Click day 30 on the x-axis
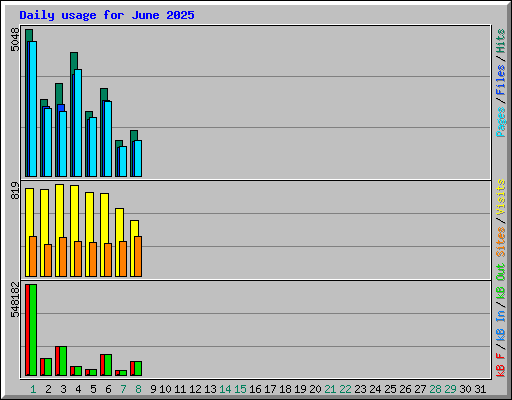This screenshot has width=512, height=400. [x=465, y=389]
